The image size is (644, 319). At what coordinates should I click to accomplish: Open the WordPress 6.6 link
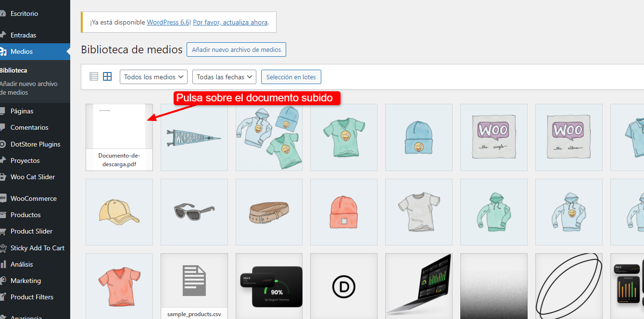168,22
